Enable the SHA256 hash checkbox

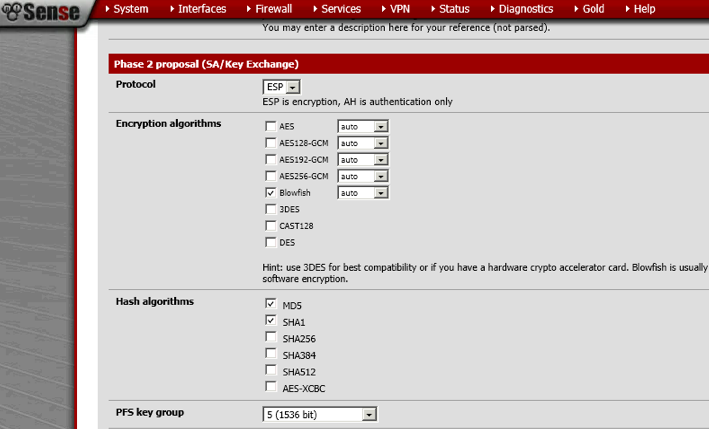point(270,337)
